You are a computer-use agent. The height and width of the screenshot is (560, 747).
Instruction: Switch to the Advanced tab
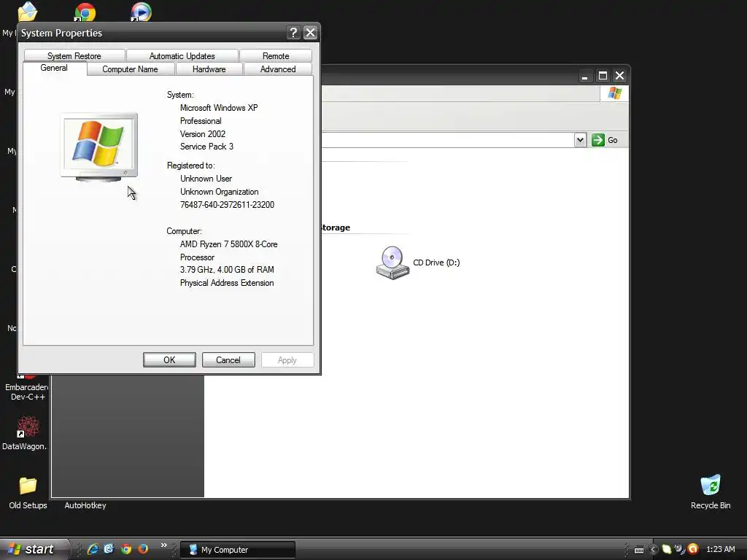coord(278,69)
